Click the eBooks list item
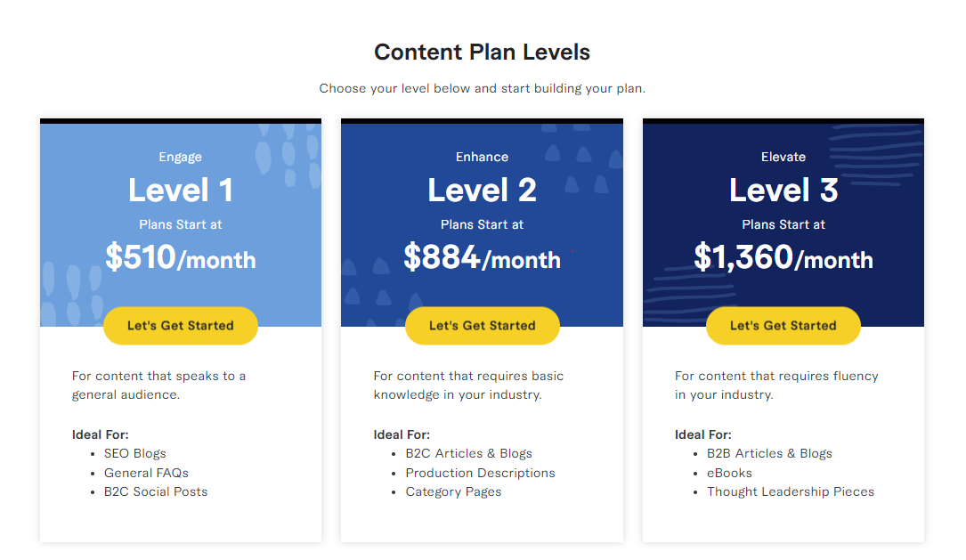The height and width of the screenshot is (560, 966). (729, 473)
